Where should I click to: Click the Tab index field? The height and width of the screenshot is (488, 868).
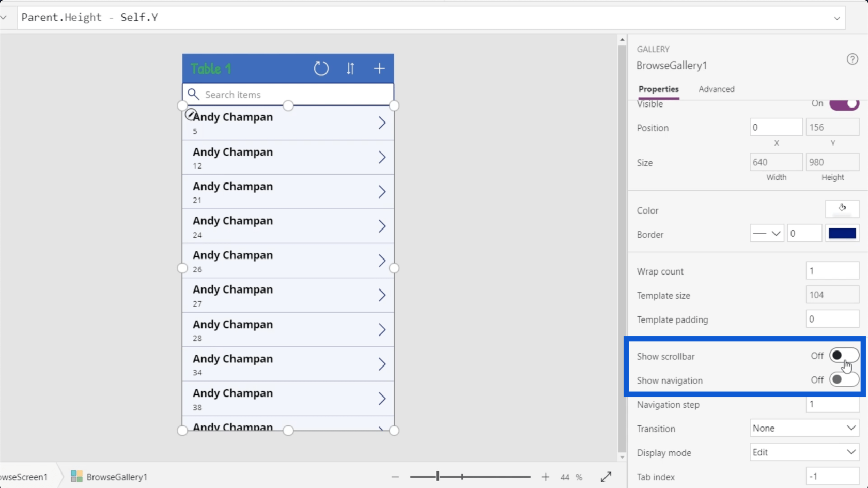832,477
